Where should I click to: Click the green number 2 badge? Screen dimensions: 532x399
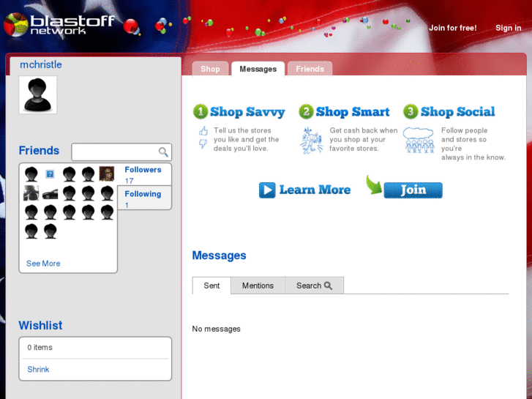pyautogui.click(x=306, y=112)
